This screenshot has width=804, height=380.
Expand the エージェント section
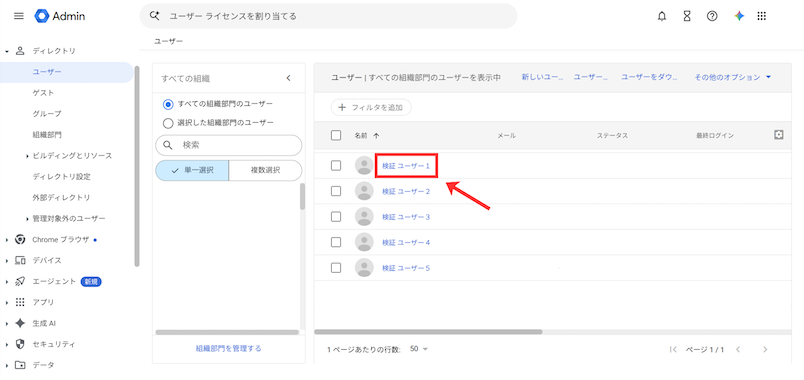click(7, 282)
